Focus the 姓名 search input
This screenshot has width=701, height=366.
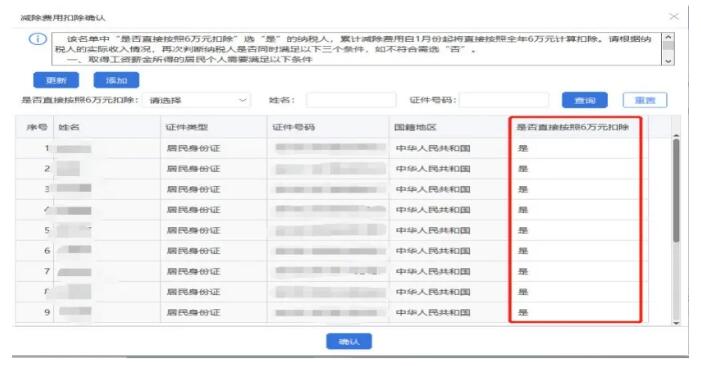click(x=351, y=100)
